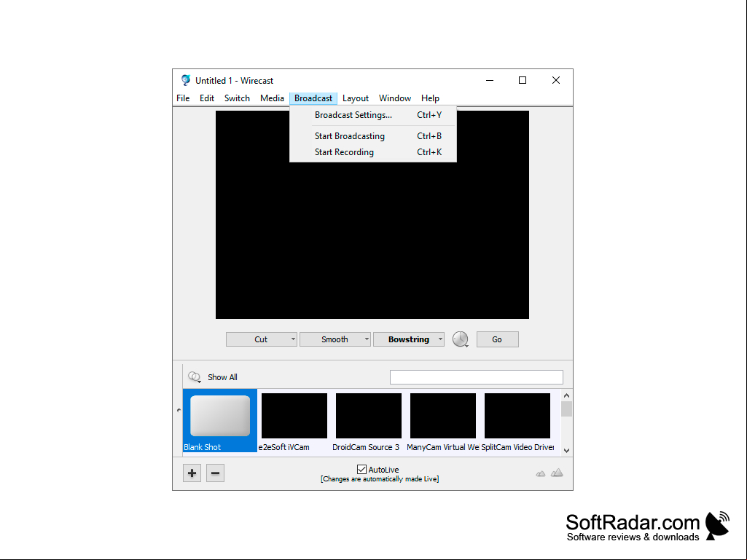
Task: Maximize the Wirecast window
Action: point(522,80)
